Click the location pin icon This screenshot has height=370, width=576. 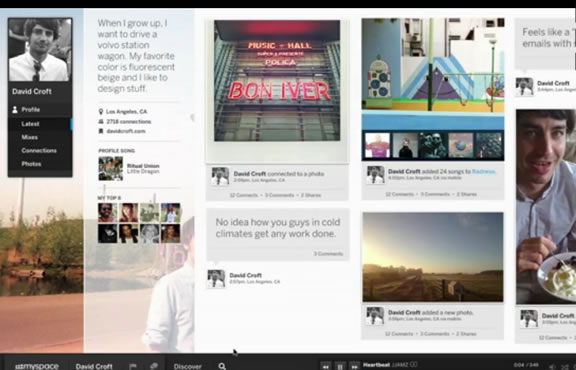coord(101,112)
